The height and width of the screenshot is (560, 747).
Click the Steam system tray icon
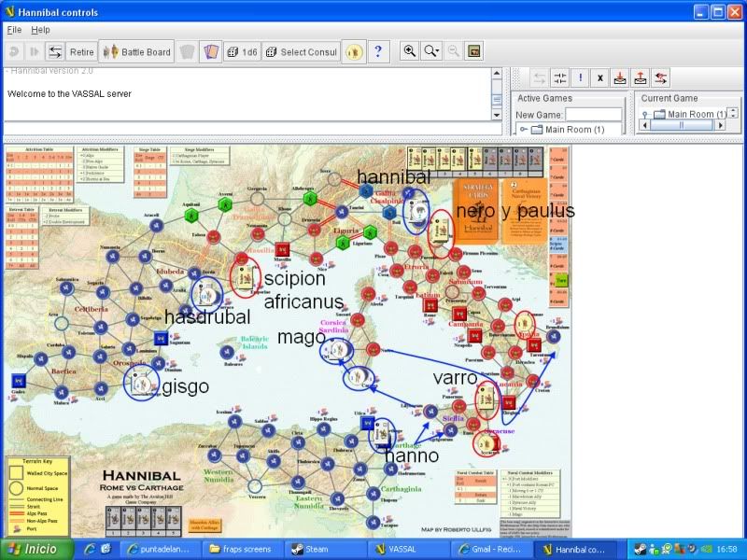(641, 549)
